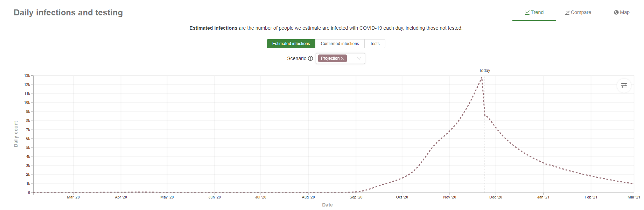This screenshot has width=644, height=210.
Task: Click the Daily count y-axis title
Action: (16, 134)
